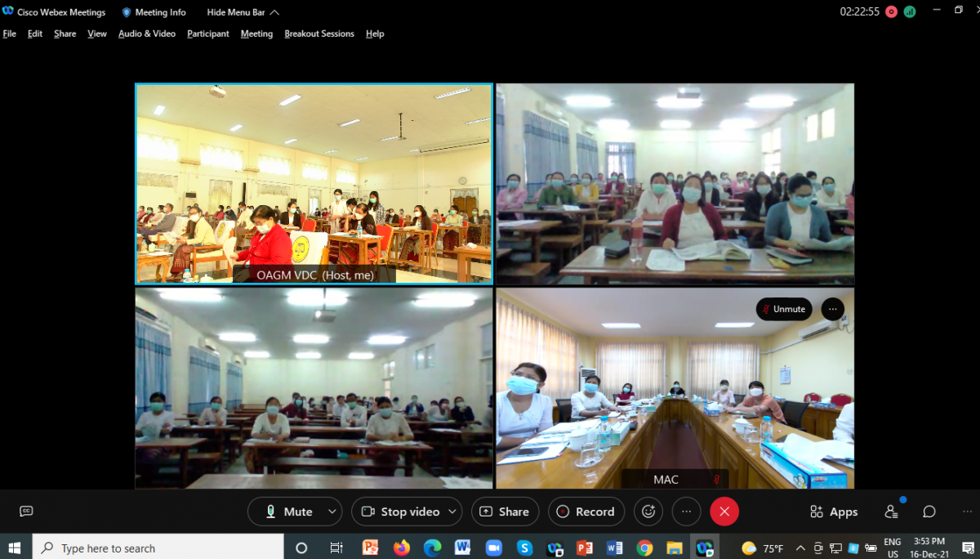
Task: Open the Participants panel icon
Action: tap(891, 512)
